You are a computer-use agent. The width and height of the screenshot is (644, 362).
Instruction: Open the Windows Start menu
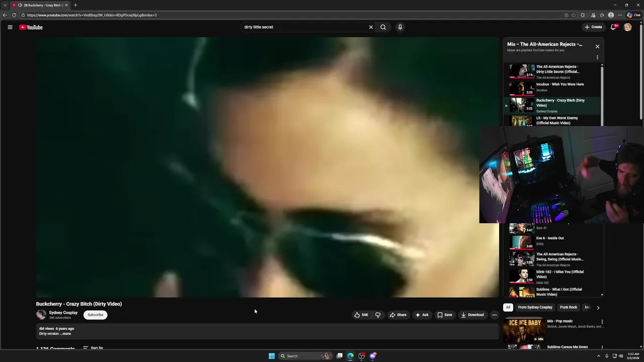coord(272,356)
